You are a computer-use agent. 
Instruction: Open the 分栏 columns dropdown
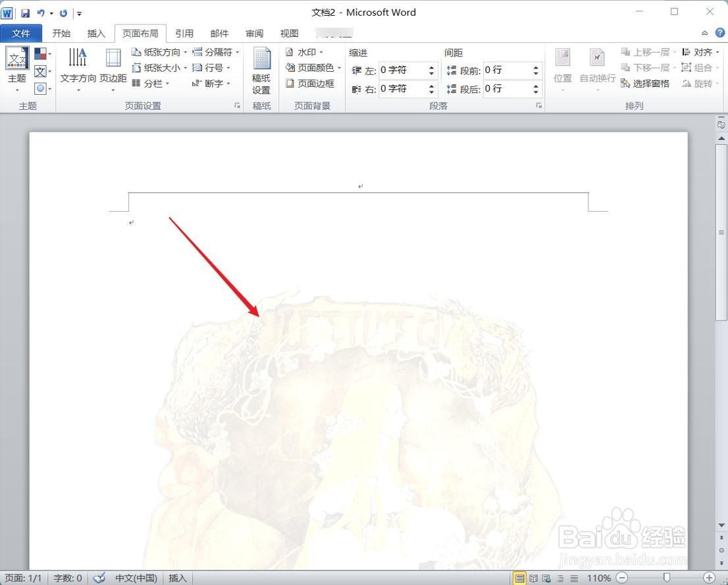[x=151, y=84]
